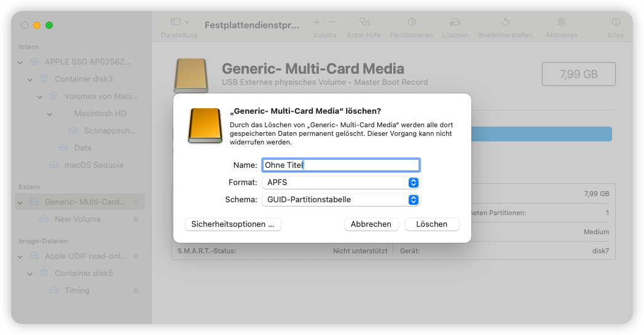
Task: Select Container disk5 in sidebar
Action: coord(84,273)
